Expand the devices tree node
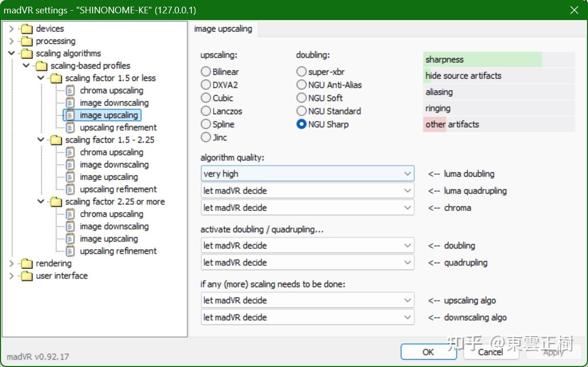Viewport: 588px width, 367px height. 11,29
